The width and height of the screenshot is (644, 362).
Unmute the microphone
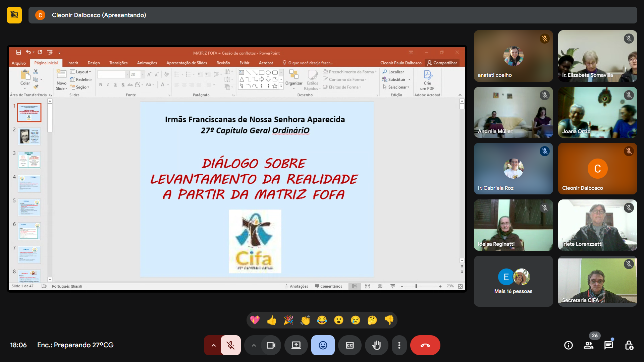tap(230, 345)
